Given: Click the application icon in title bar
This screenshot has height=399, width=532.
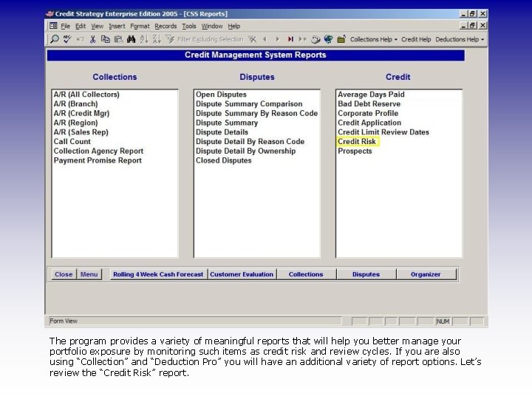Looking at the screenshot, I should coord(50,14).
